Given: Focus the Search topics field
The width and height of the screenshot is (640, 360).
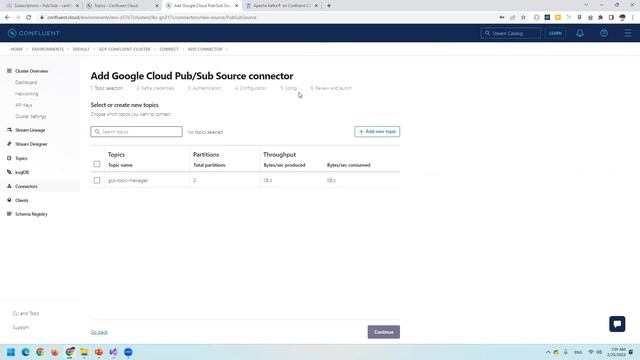Looking at the screenshot, I should coord(136,131).
